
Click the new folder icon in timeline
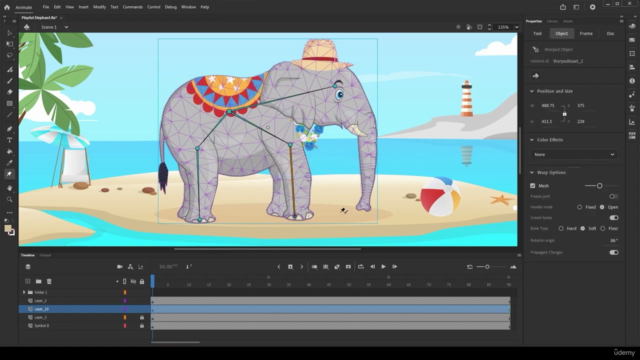click(38, 281)
